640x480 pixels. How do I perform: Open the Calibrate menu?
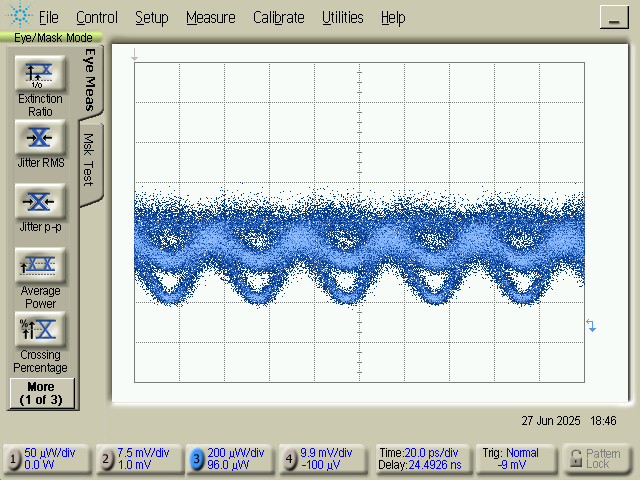click(x=280, y=18)
